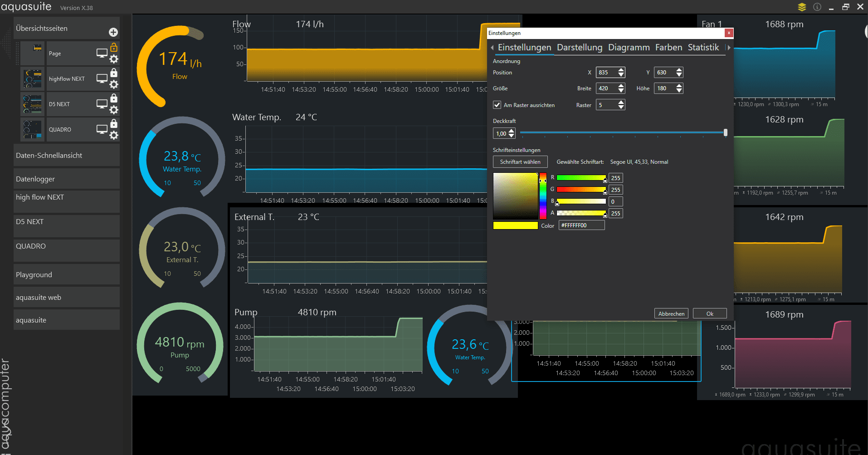This screenshot has width=868, height=455.
Task: Open Daten-Schnellansicht in sidebar
Action: [x=67, y=155]
